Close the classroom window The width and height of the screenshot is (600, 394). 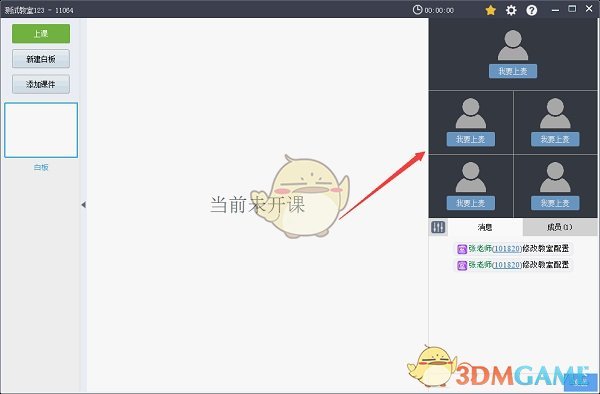pos(589,8)
